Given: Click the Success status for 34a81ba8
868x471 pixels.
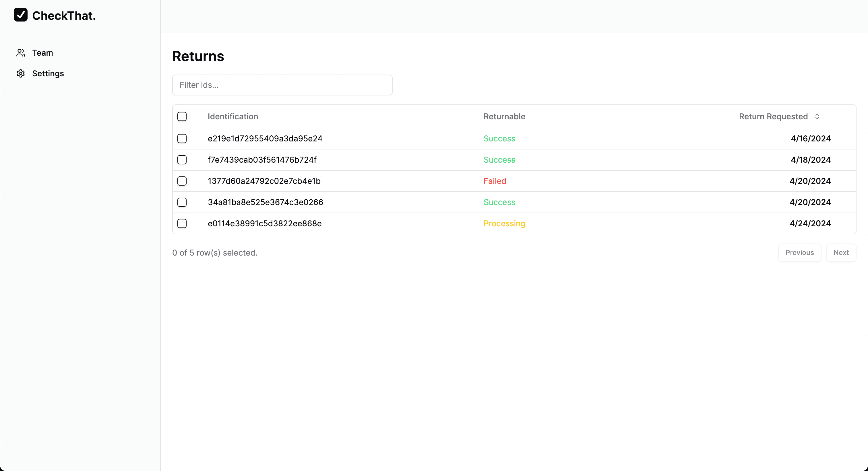Looking at the screenshot, I should (x=499, y=202).
